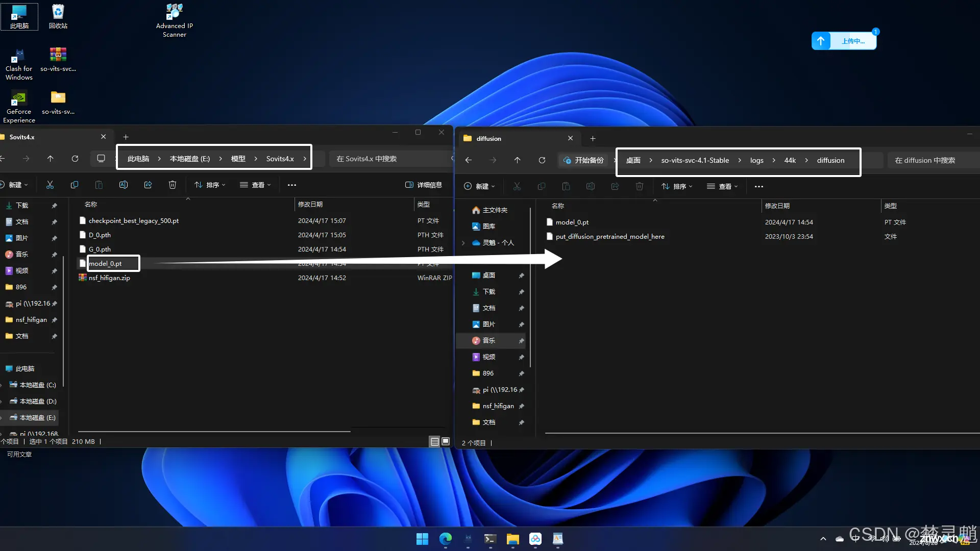The width and height of the screenshot is (980, 551).
Task: Click so-vits-svc-4.1-Stable breadcrumb segment
Action: tap(695, 160)
